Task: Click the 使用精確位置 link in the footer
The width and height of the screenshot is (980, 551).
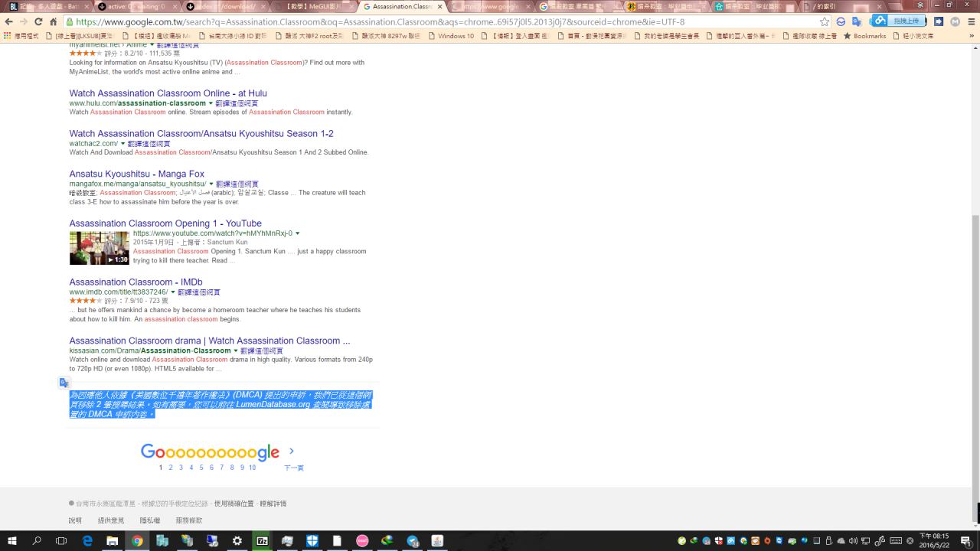Action: click(234, 504)
